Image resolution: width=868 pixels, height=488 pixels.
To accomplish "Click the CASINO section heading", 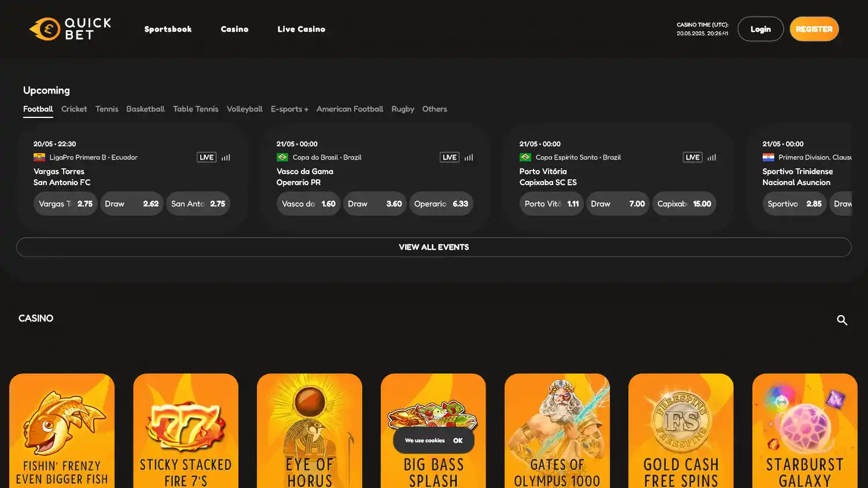I will [x=36, y=318].
